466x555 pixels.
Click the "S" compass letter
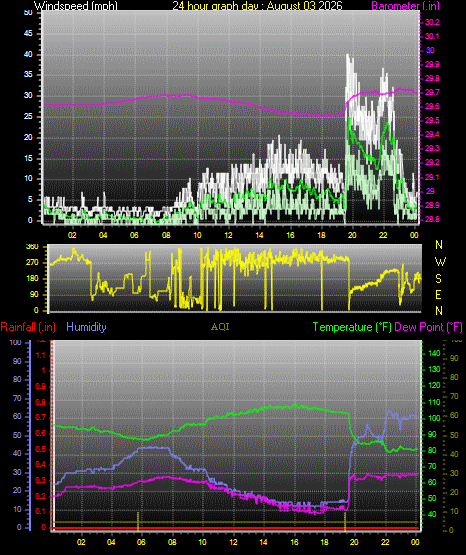[x=438, y=279]
